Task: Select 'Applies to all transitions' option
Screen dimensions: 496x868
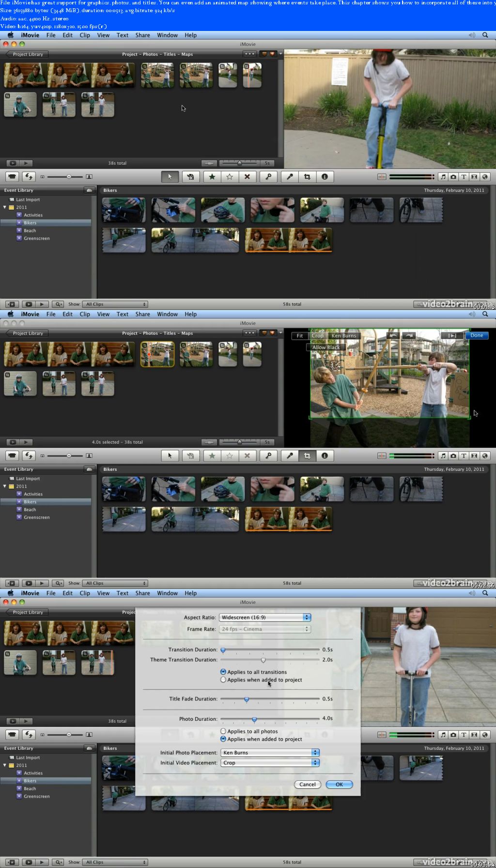Action: (223, 672)
